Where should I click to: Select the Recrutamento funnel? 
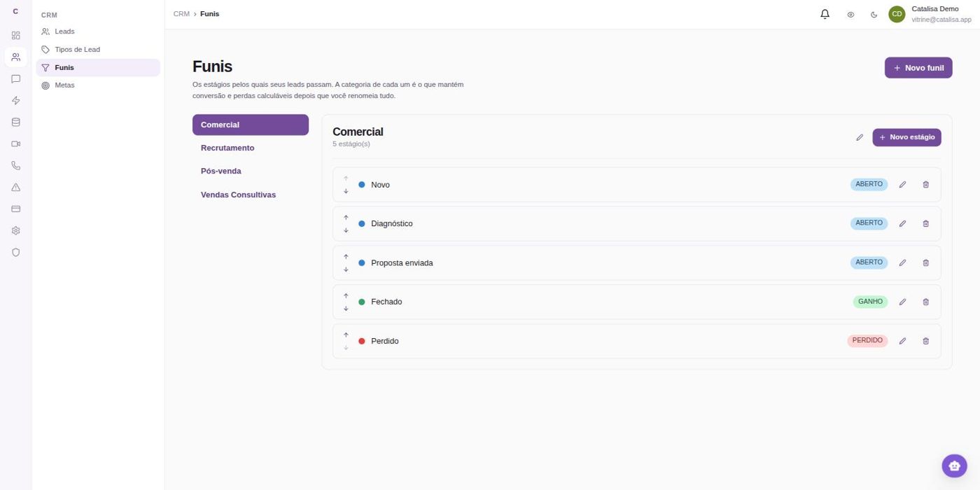click(251, 148)
